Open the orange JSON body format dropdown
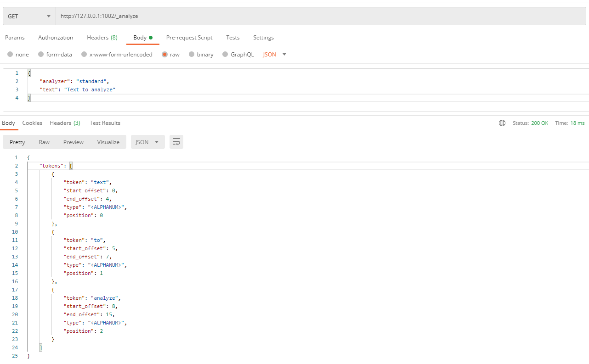The image size is (589, 364). coord(274,54)
